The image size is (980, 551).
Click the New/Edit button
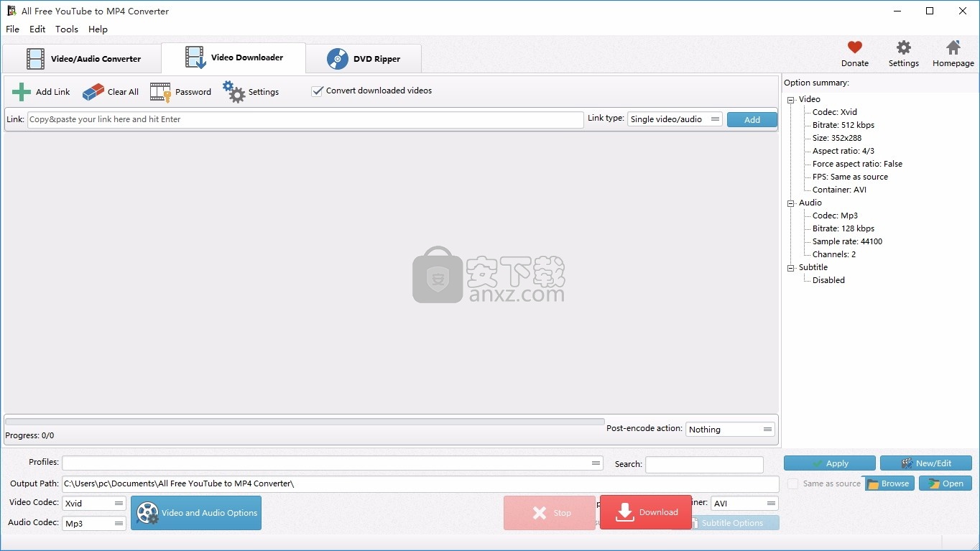(926, 463)
